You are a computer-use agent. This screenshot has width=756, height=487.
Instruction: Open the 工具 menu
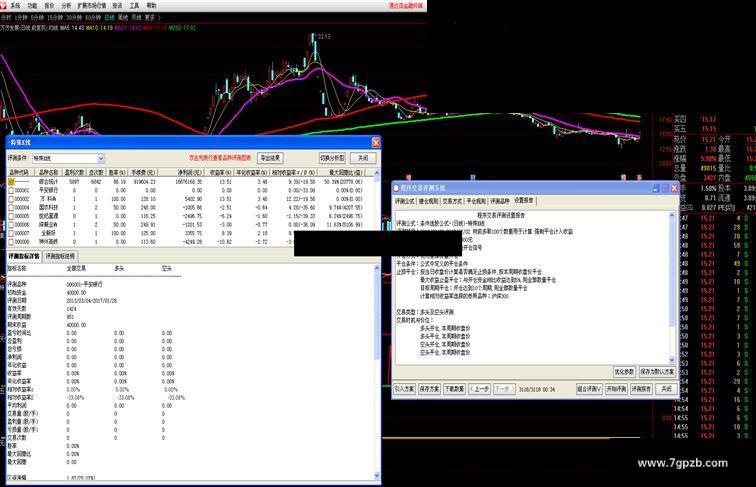click(135, 6)
